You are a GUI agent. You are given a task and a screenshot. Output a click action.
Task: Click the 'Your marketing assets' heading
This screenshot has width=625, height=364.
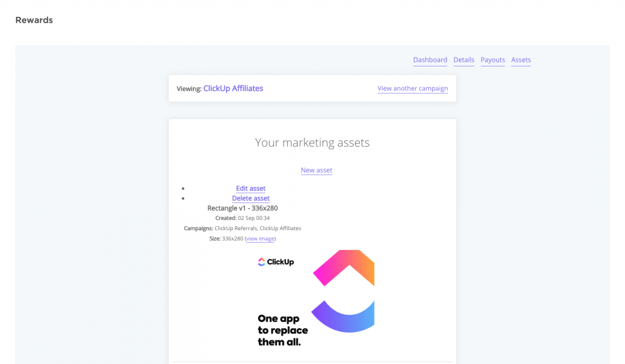pos(312,143)
